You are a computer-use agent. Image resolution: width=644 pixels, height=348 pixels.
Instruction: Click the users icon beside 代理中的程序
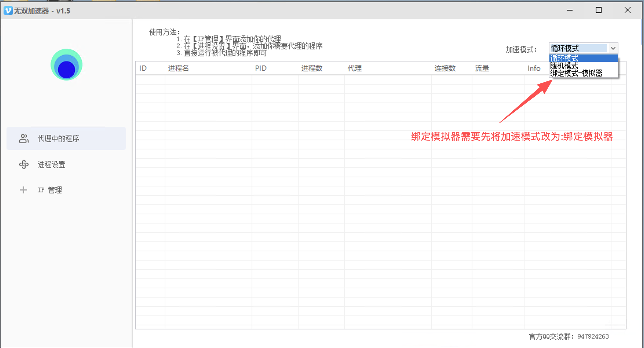(x=24, y=138)
